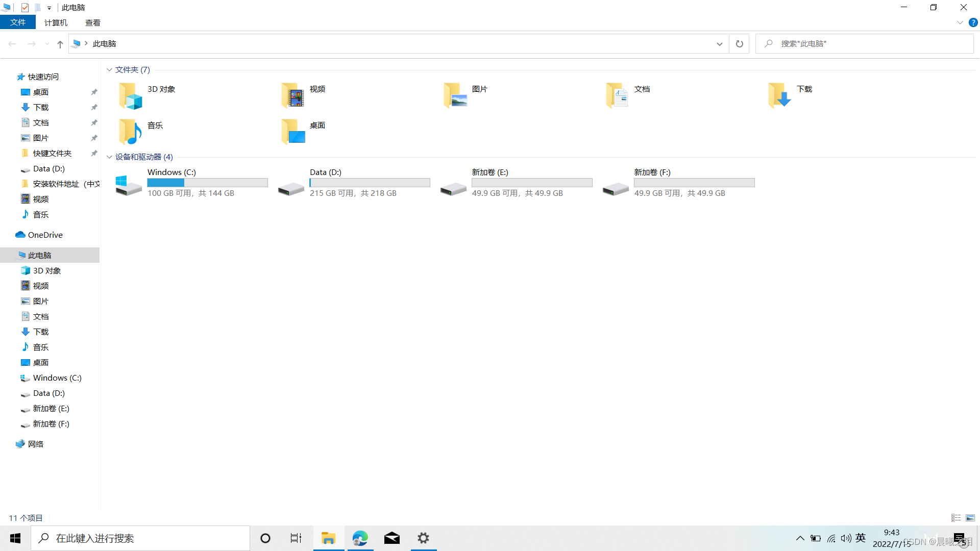Open Settings gear on the taskbar
Image resolution: width=980 pixels, height=551 pixels.
(424, 538)
